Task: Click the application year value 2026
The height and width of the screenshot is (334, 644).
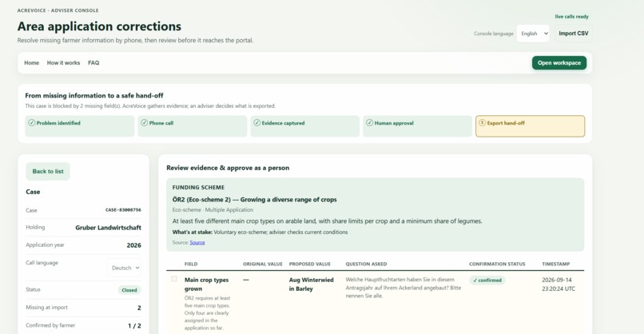Action: (x=134, y=245)
